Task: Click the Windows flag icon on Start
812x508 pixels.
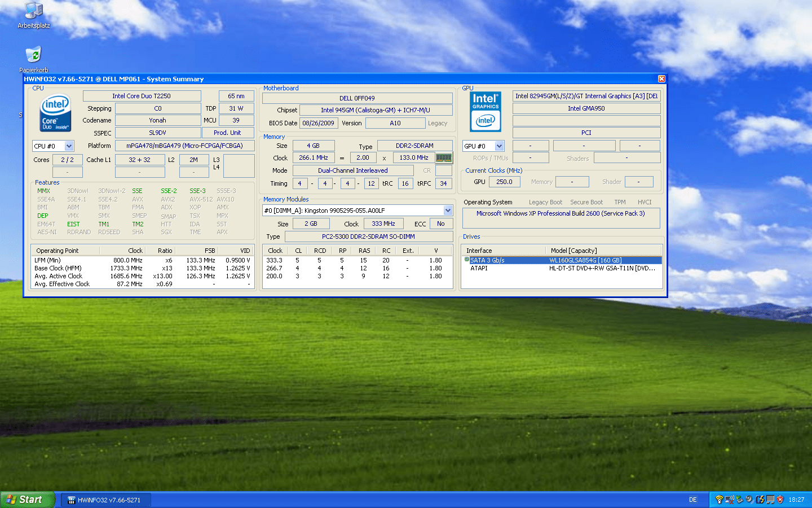Action: (11, 500)
